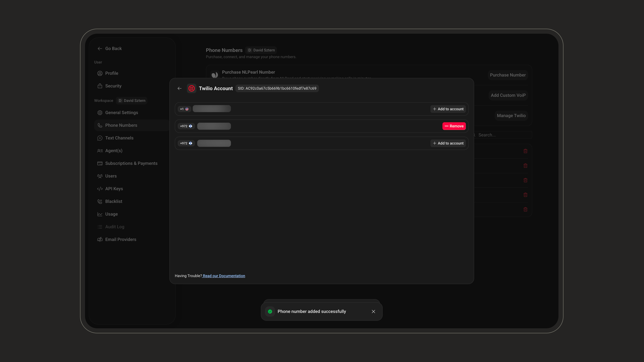This screenshot has width=644, height=362.
Task: Click the fourth red trash icon in list
Action: click(526, 195)
